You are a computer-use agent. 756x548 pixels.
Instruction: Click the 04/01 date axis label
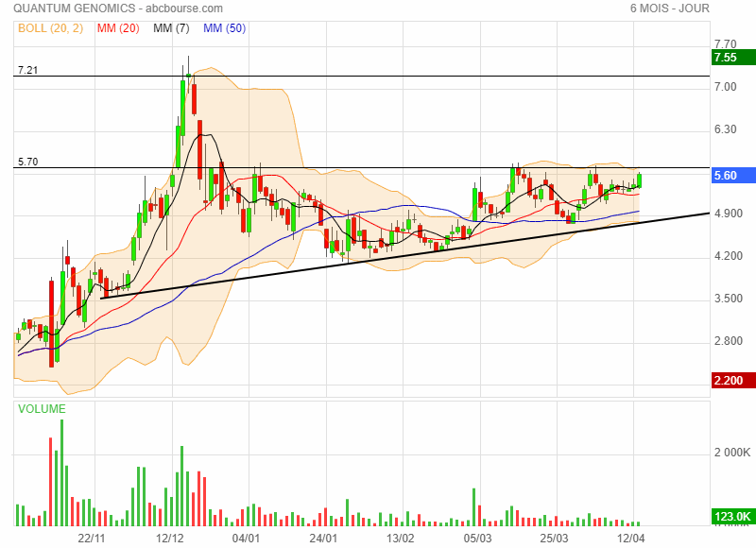click(x=246, y=538)
